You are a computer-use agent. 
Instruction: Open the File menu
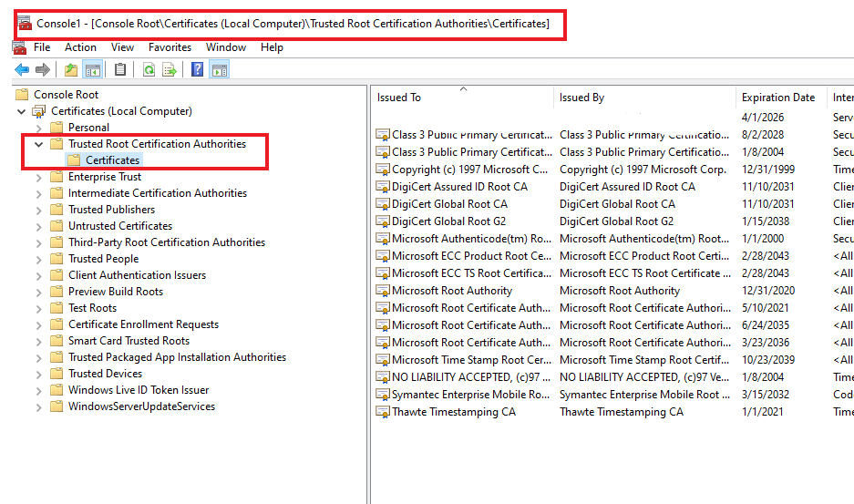pos(42,47)
